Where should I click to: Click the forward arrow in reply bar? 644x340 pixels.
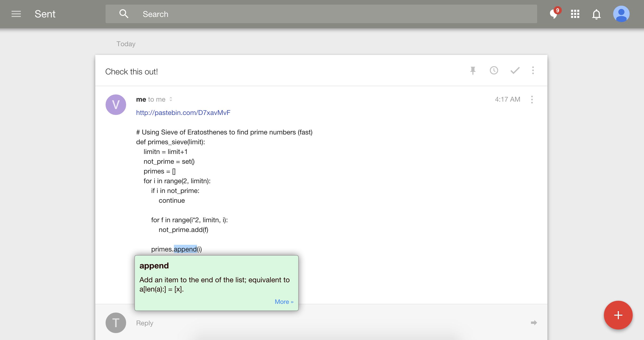click(534, 323)
